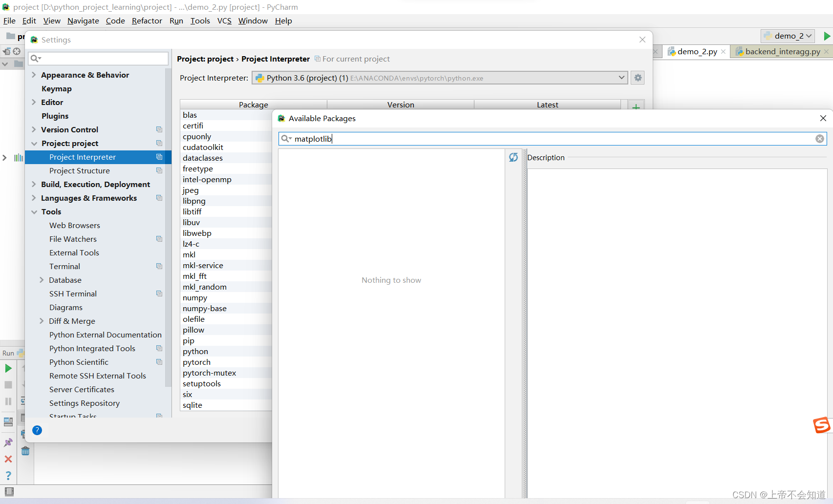Clear the matplotlib search text
This screenshot has width=833, height=504.
tap(820, 139)
